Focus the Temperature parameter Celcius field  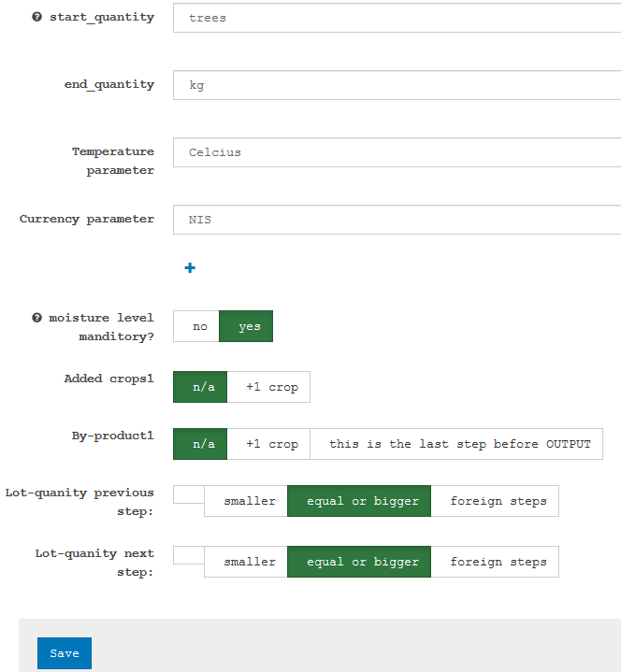pos(397,152)
